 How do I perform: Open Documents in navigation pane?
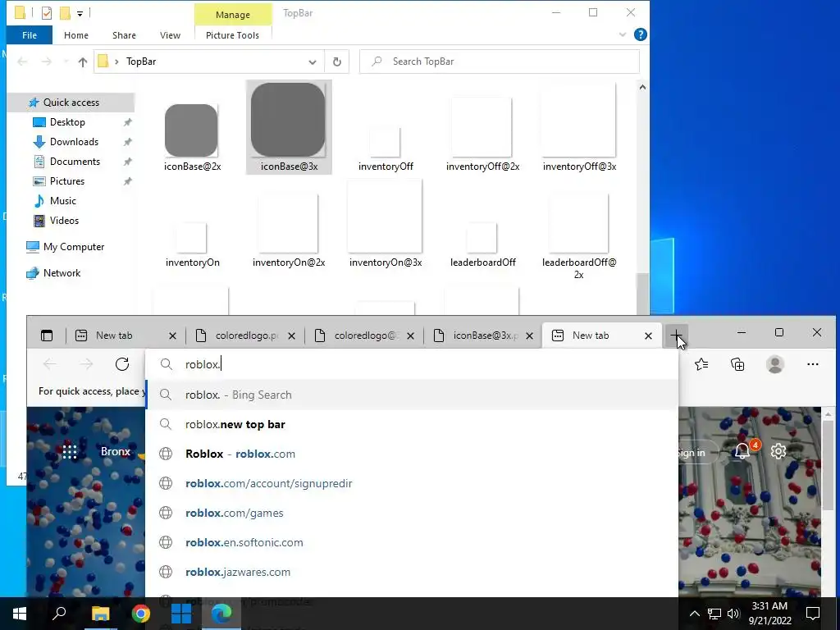(x=75, y=162)
